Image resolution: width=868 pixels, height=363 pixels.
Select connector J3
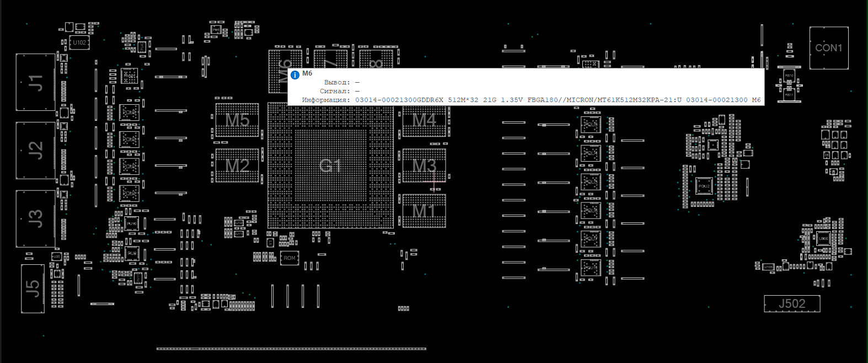(x=36, y=218)
